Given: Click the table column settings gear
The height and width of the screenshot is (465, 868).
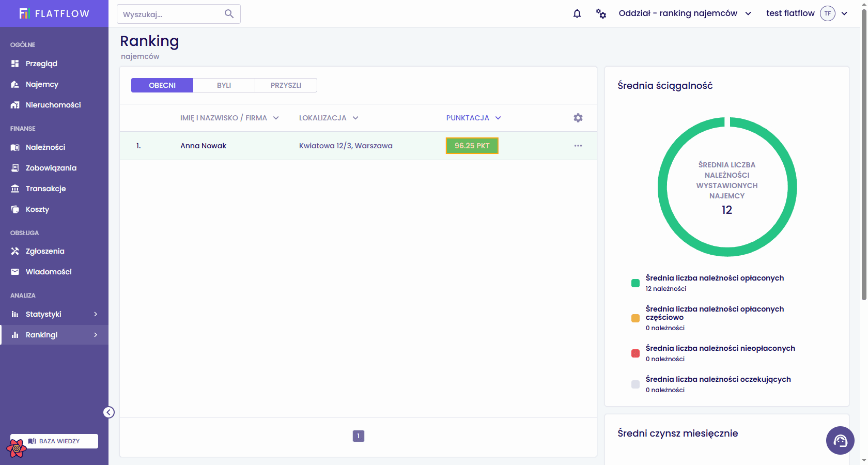Looking at the screenshot, I should (x=578, y=118).
